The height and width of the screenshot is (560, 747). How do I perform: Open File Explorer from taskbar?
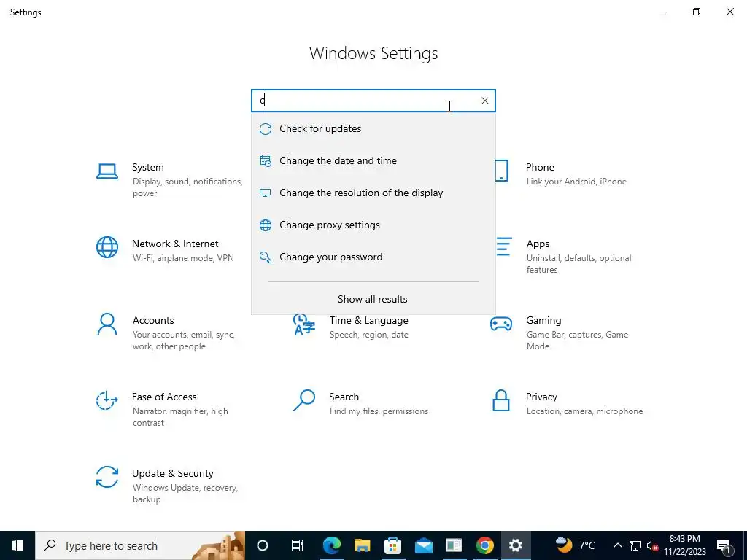362,545
